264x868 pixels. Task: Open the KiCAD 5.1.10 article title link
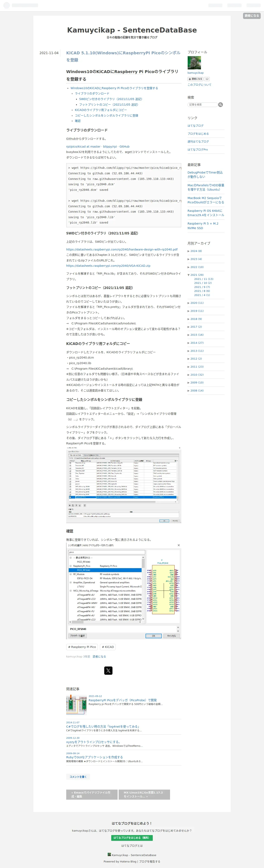pyautogui.click(x=123, y=56)
